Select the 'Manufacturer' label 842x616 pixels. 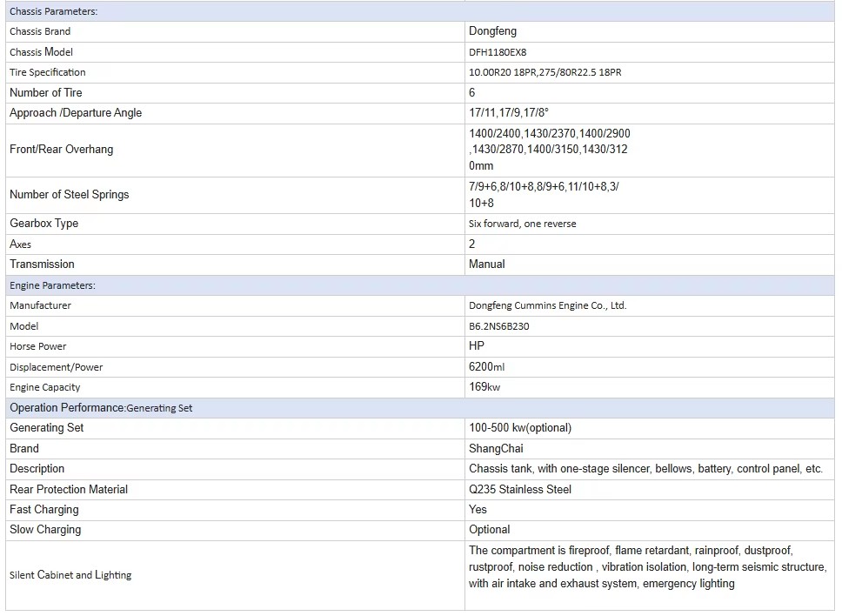click(40, 305)
